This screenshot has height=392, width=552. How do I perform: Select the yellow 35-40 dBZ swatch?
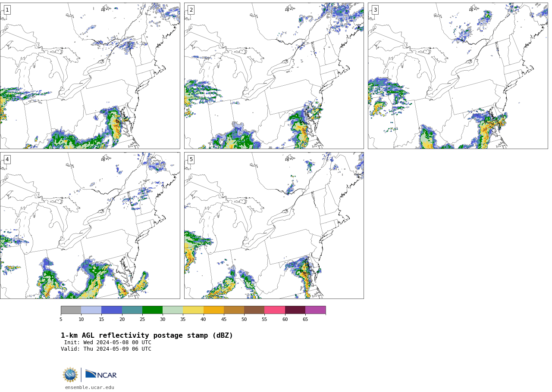coord(193,310)
